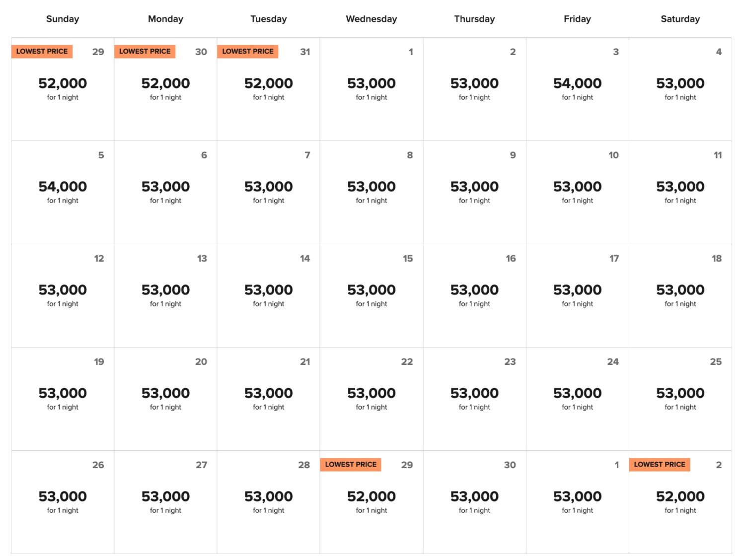The image size is (745, 560).
Task: Pick Tuesday the 31st calendar cell
Action: click(268, 89)
